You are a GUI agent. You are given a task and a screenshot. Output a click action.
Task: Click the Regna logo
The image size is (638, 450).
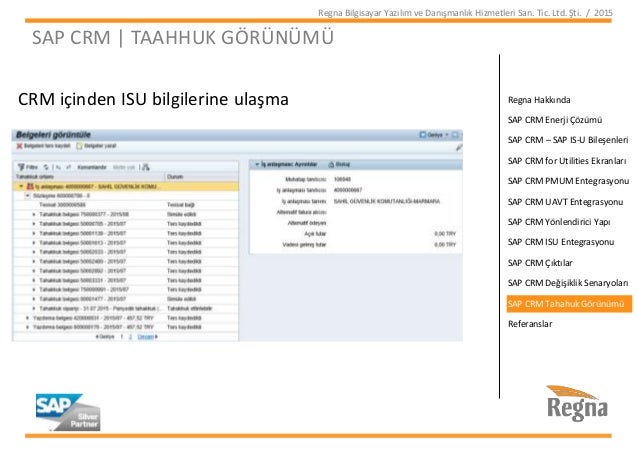[577, 403]
